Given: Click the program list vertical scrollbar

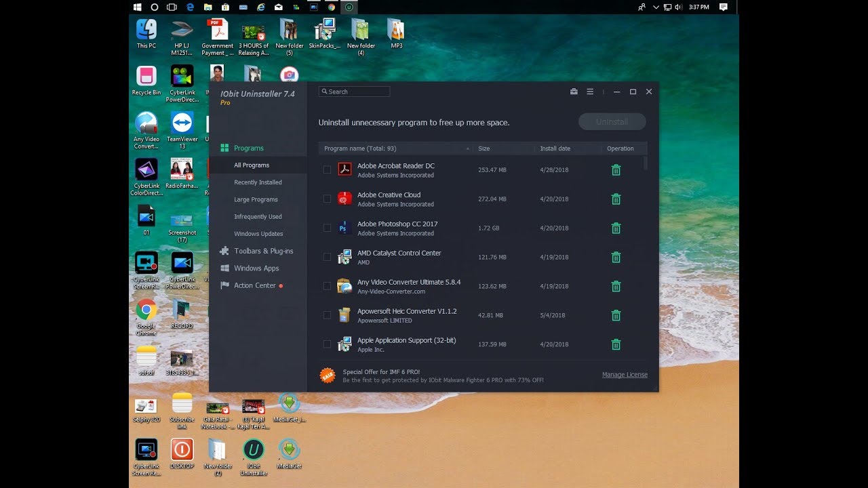Looking at the screenshot, I should point(645,163).
